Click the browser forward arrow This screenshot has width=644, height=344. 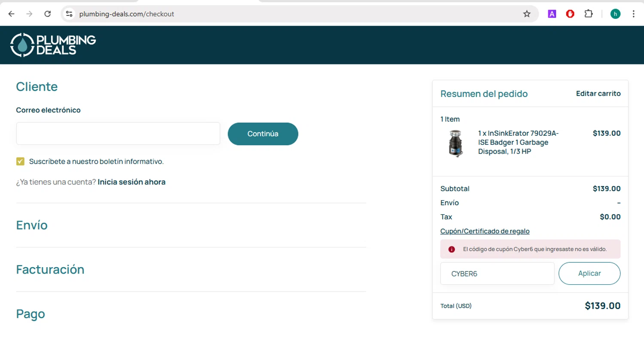point(29,14)
